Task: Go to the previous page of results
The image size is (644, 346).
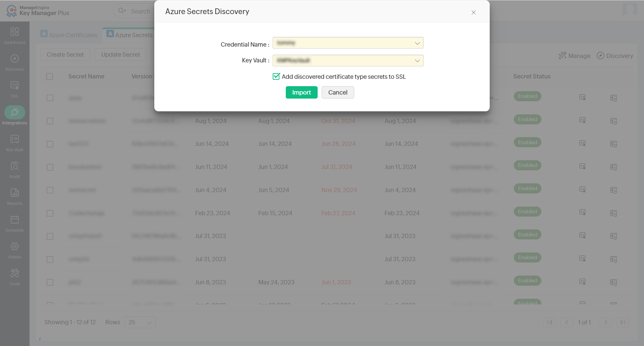Action: click(567, 322)
